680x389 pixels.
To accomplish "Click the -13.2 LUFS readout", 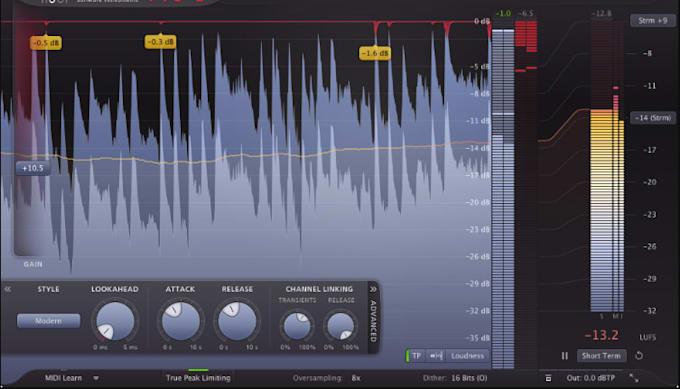I will [602, 335].
